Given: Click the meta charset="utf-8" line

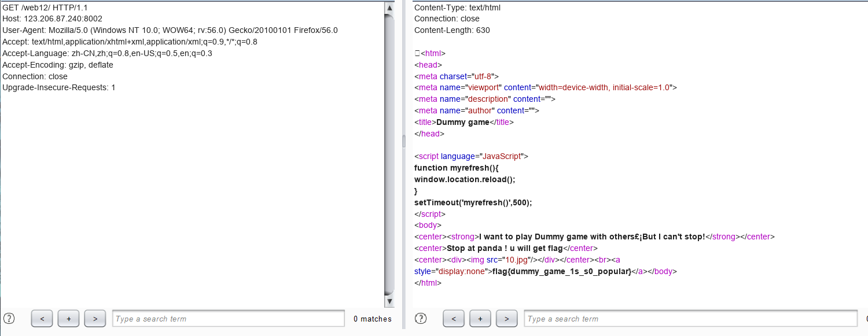Looking at the screenshot, I should pos(457,76).
